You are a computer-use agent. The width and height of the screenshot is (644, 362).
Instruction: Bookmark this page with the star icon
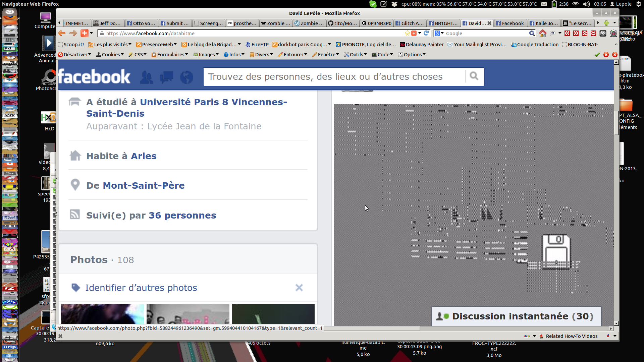(407, 33)
